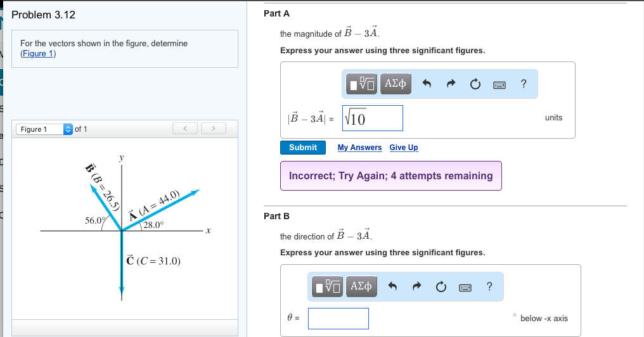Click the Incorrect; Try Again feedback message

click(x=391, y=175)
